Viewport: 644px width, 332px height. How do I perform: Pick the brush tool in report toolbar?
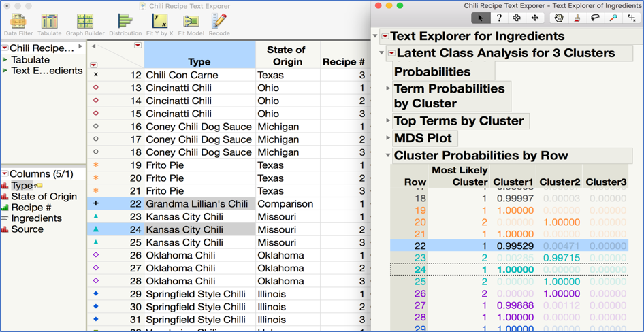tap(577, 18)
